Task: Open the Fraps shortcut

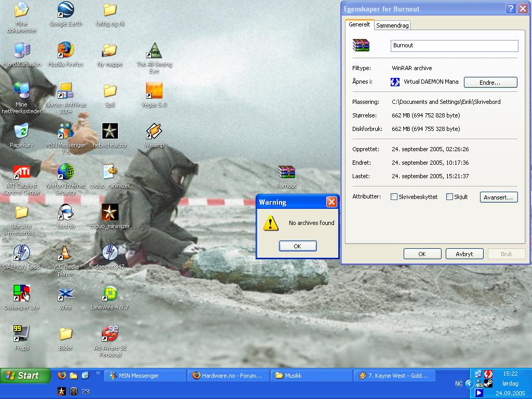Action: coord(21,338)
